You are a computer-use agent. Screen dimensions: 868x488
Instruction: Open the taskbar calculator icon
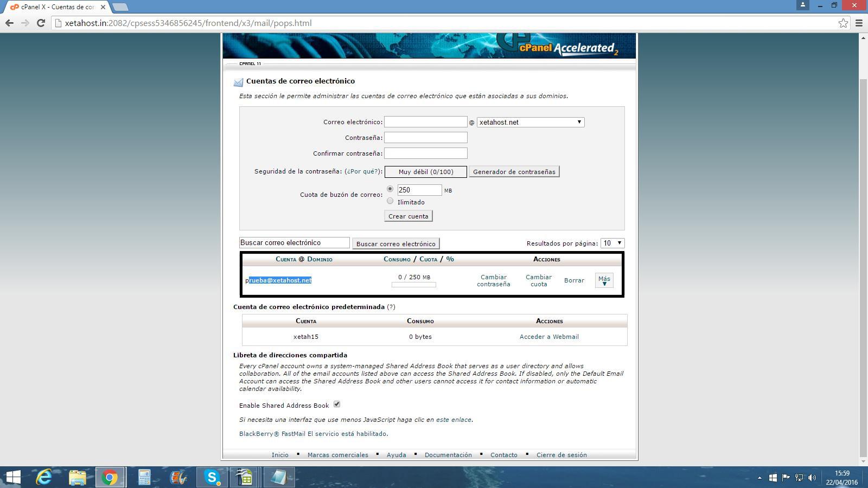click(x=144, y=477)
